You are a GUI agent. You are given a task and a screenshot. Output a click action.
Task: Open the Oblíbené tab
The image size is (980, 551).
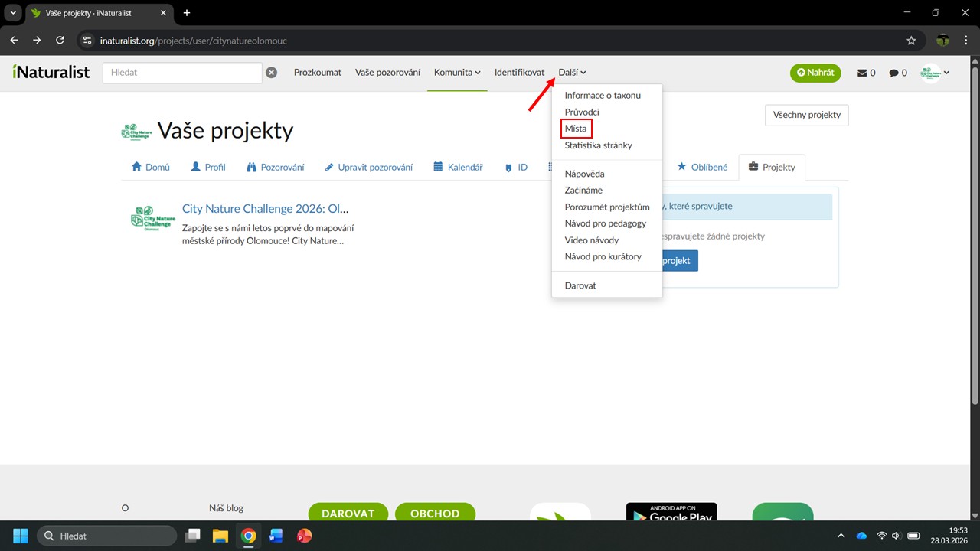coord(702,167)
